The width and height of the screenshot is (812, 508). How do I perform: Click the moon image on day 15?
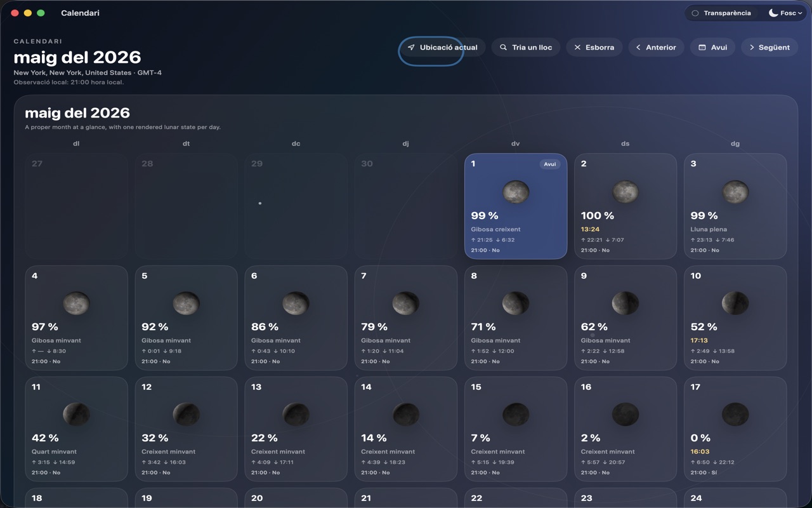click(516, 415)
